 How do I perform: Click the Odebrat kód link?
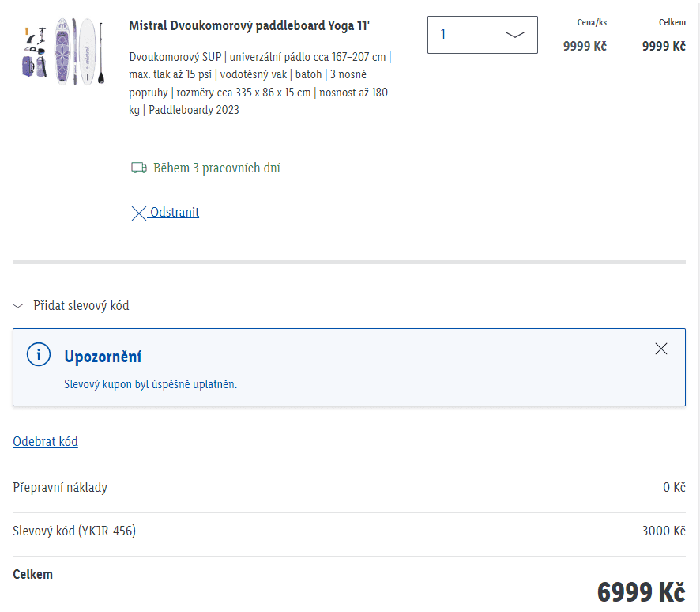[x=45, y=441]
